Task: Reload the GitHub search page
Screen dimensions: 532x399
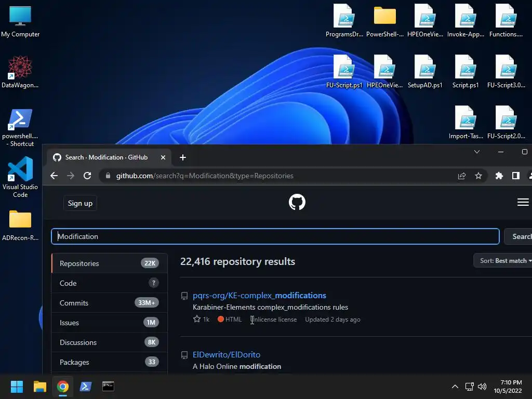Action: [87, 176]
